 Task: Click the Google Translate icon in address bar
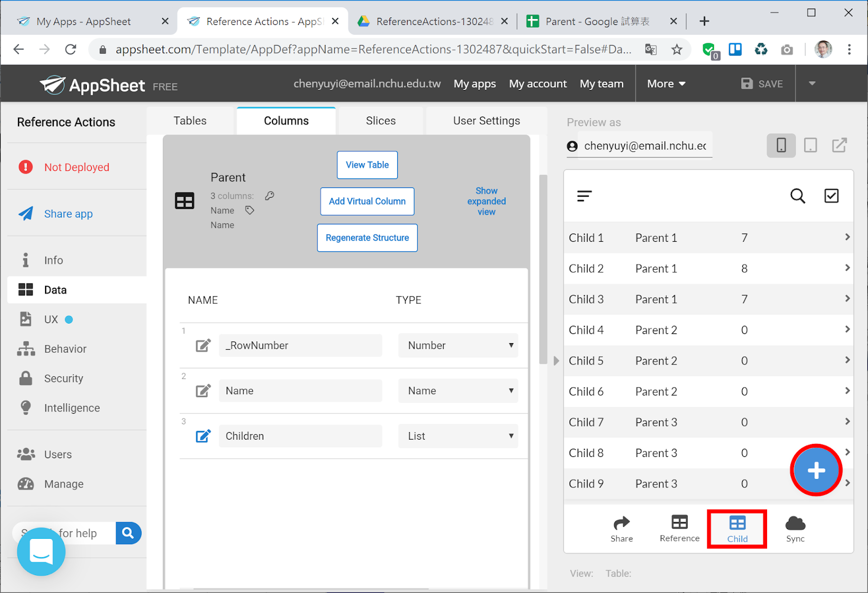651,50
